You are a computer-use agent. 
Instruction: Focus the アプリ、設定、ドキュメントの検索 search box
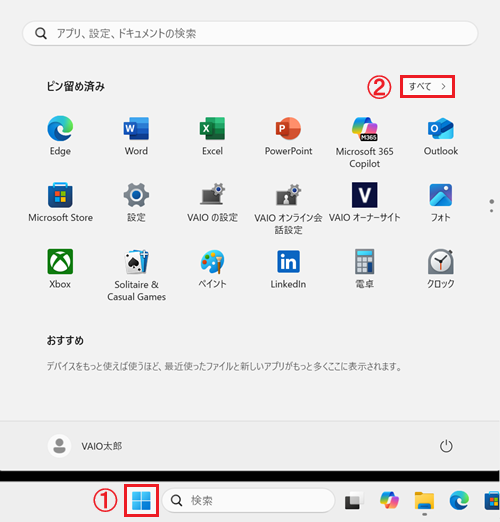(250, 33)
